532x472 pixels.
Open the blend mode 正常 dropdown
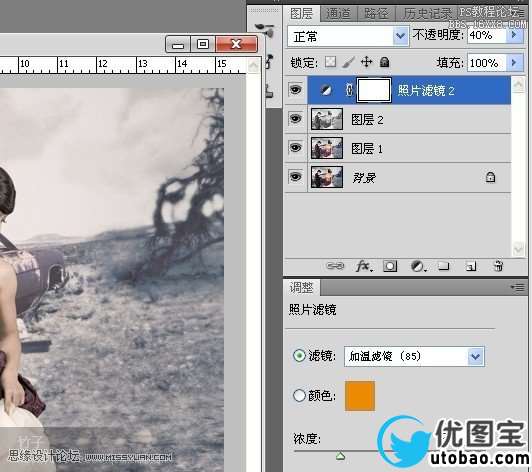348,36
